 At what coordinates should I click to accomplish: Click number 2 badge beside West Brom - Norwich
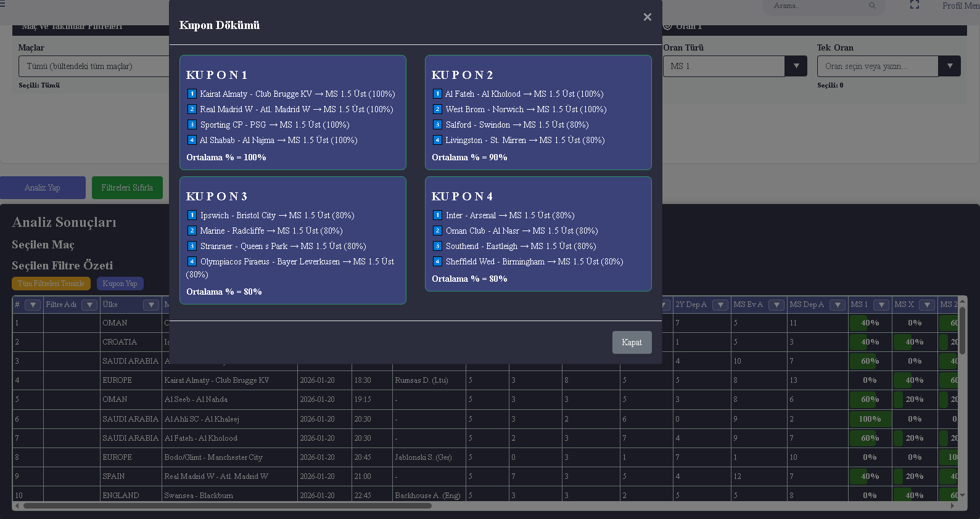click(x=437, y=109)
